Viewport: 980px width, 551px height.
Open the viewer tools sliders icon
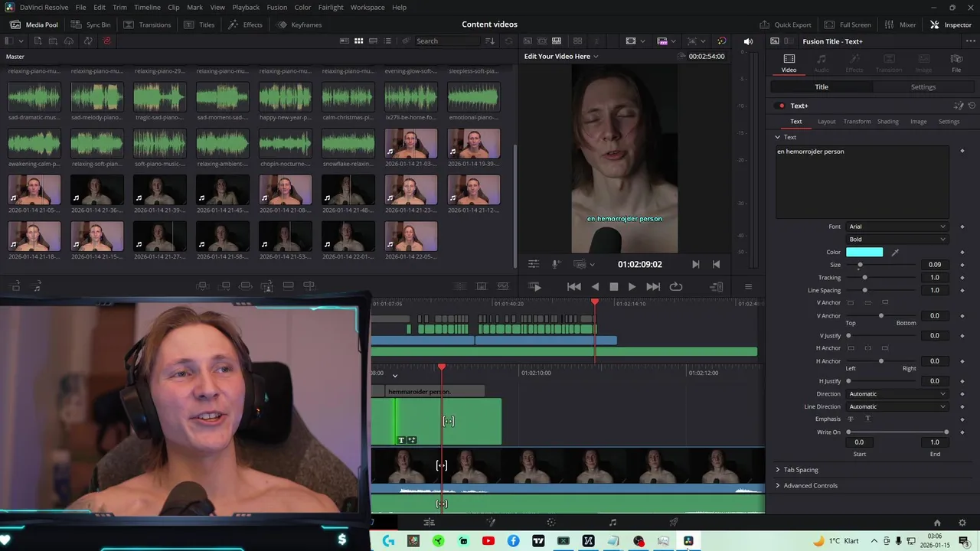click(x=534, y=264)
